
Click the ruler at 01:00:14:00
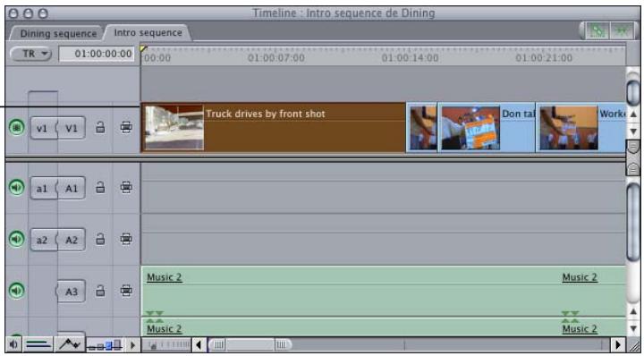click(410, 58)
